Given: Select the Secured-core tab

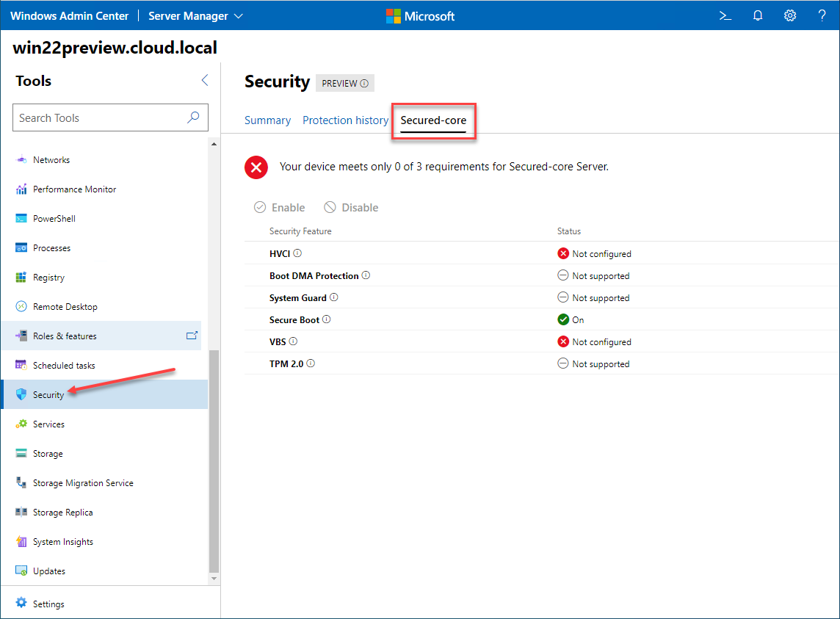Looking at the screenshot, I should (433, 120).
